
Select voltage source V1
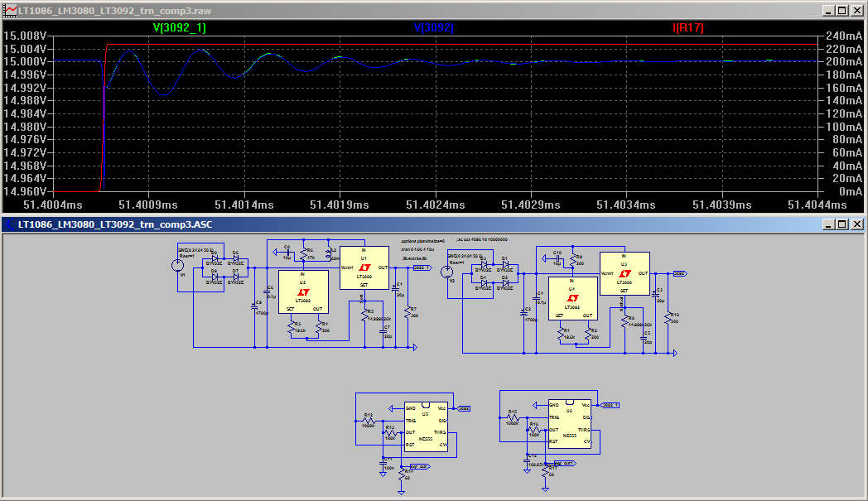tap(178, 266)
